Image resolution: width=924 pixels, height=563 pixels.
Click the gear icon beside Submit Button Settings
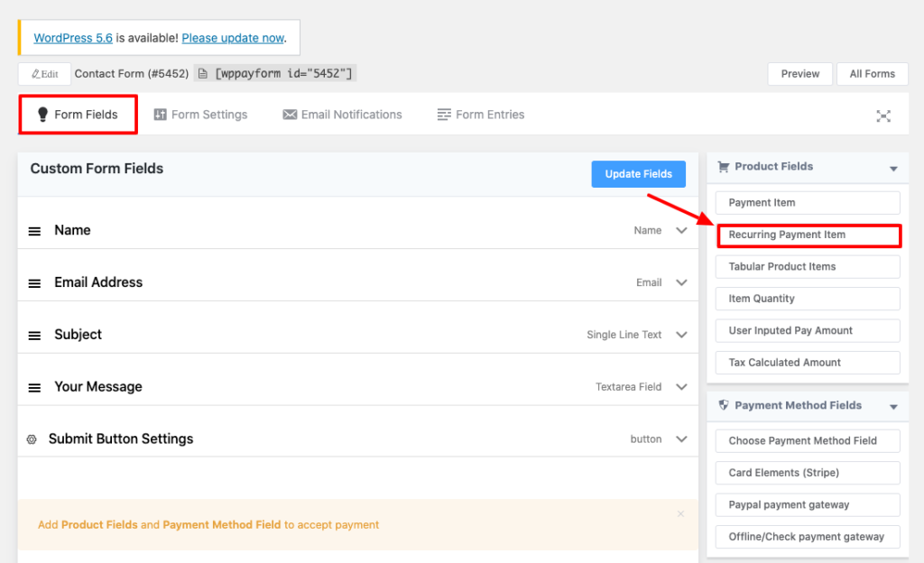32,439
